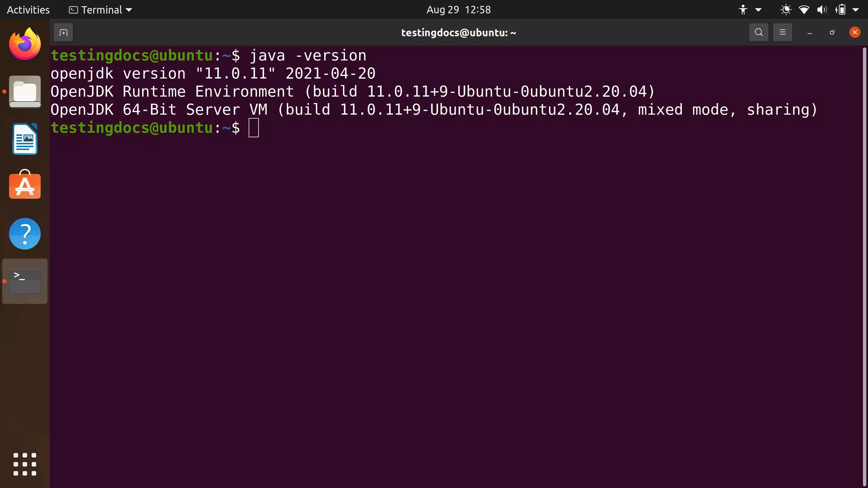This screenshot has width=868, height=488.
Task: Select the running Terminal in the dock
Action: point(25,280)
